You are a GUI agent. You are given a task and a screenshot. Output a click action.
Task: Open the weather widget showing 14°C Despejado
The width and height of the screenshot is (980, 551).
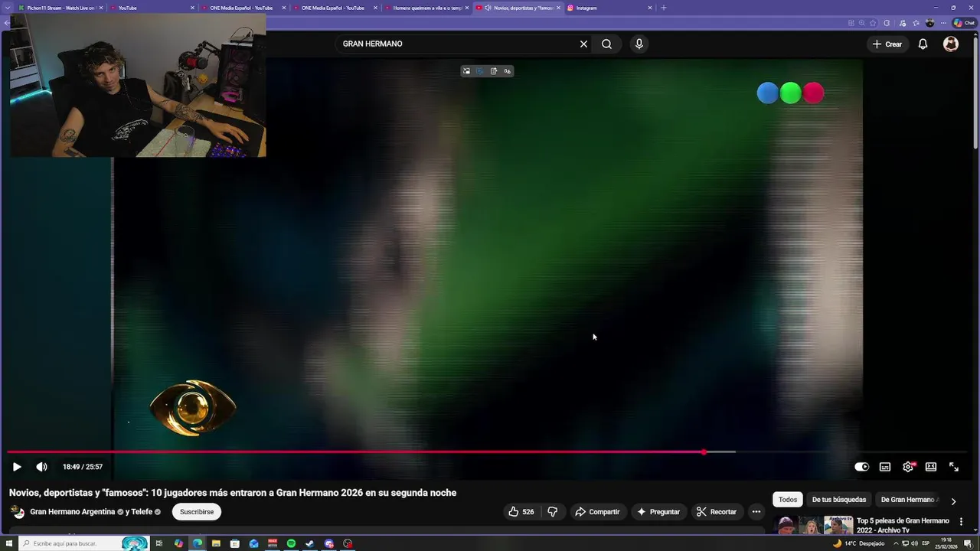(x=857, y=543)
